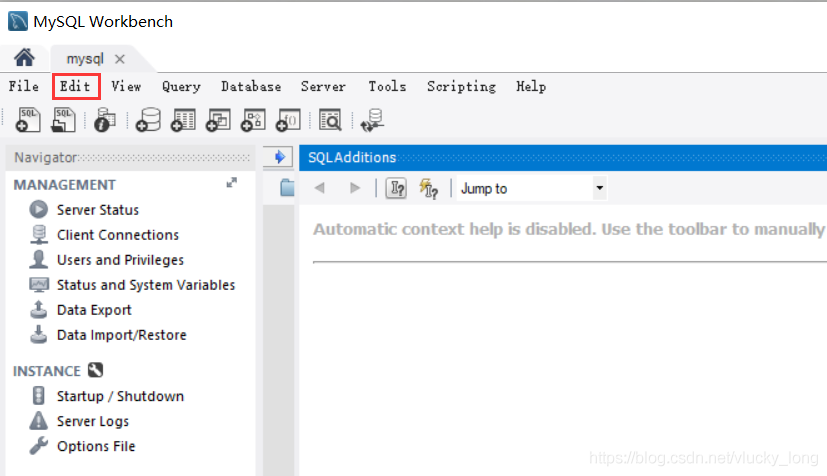
Task: Expand the MANAGEMENT section in Navigator
Action: click(232, 183)
